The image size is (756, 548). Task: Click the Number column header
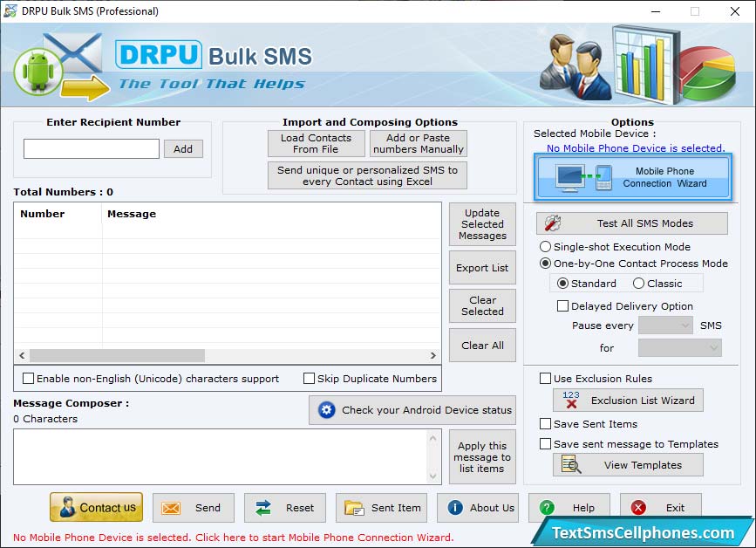coord(58,214)
